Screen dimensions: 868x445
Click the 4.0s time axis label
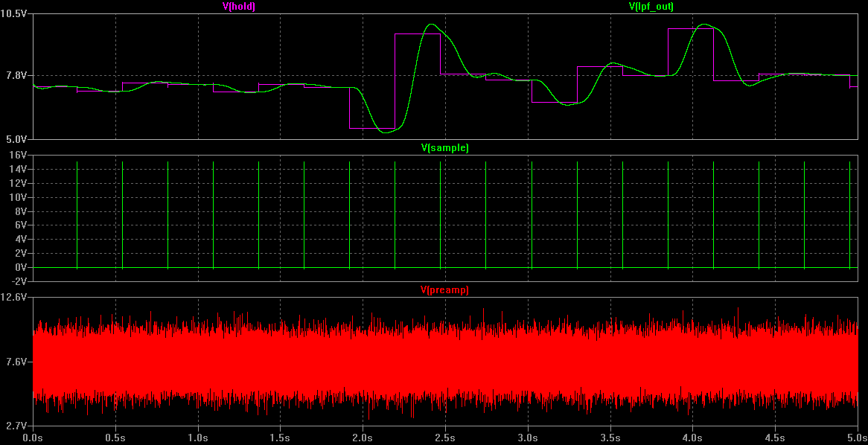point(693,438)
